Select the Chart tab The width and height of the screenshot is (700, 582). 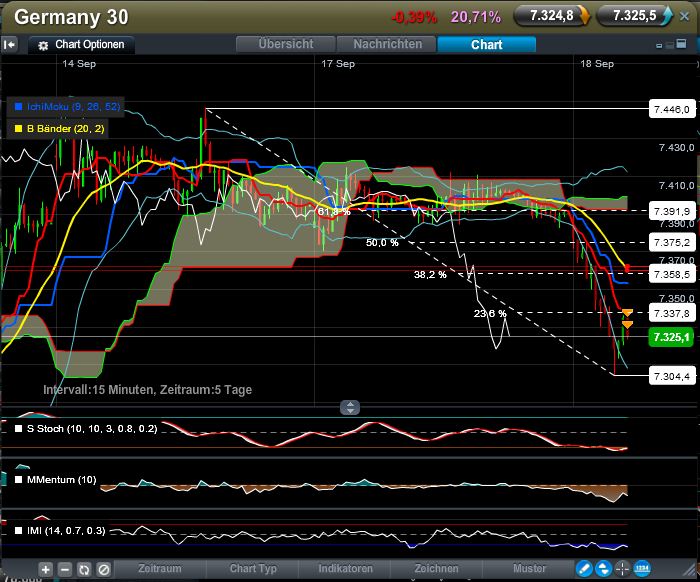487,45
